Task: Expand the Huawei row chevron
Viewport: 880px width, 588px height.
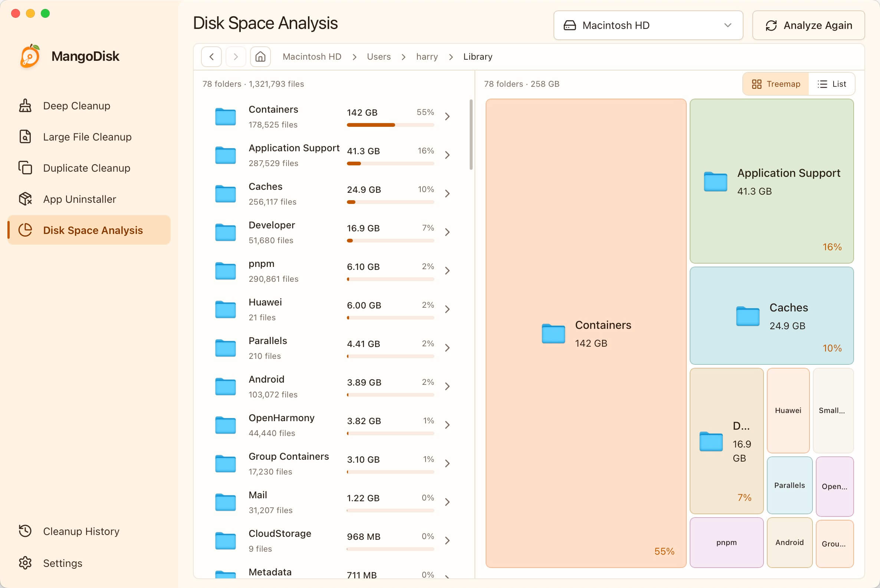Action: (x=447, y=310)
